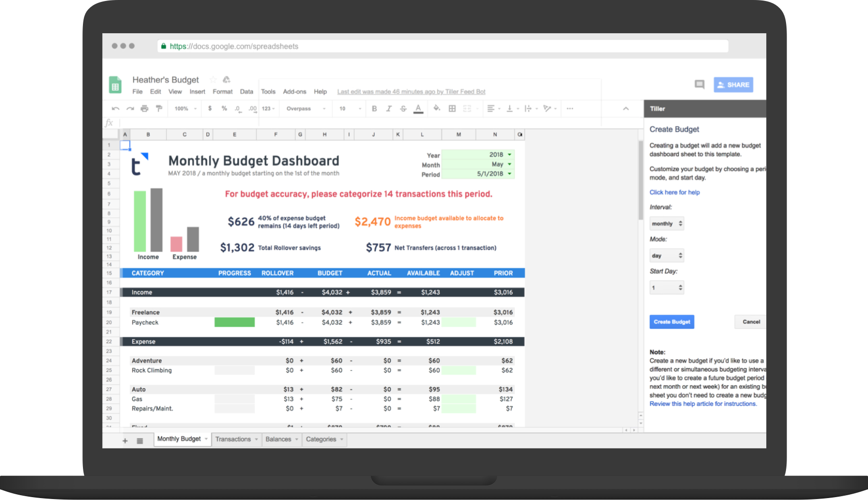Click the Start Day stepper field
868x500 pixels.
[666, 288]
